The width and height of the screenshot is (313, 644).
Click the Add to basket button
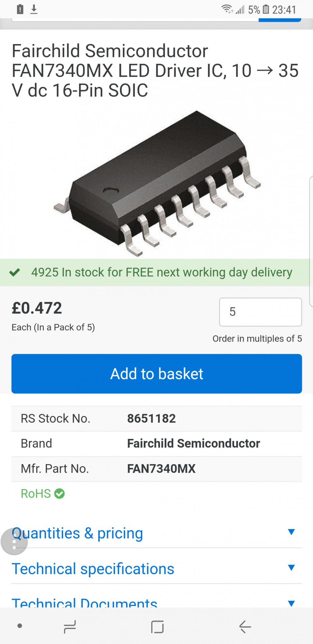click(157, 374)
